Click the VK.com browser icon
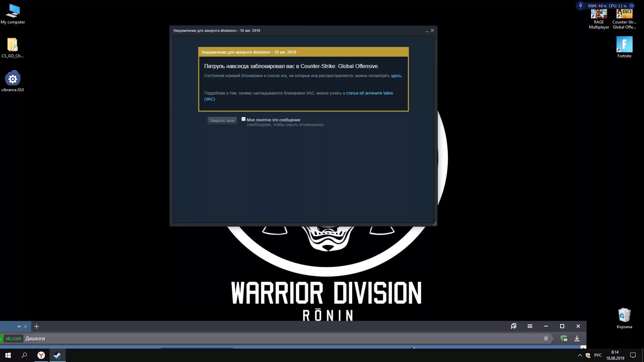644x362 pixels. [12, 339]
